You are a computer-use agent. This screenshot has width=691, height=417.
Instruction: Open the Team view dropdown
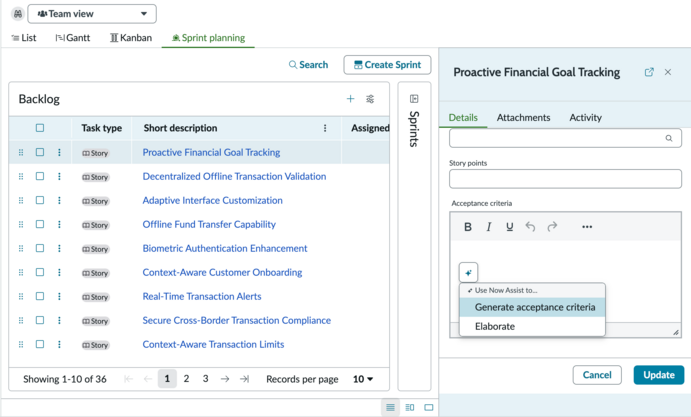pyautogui.click(x=92, y=14)
